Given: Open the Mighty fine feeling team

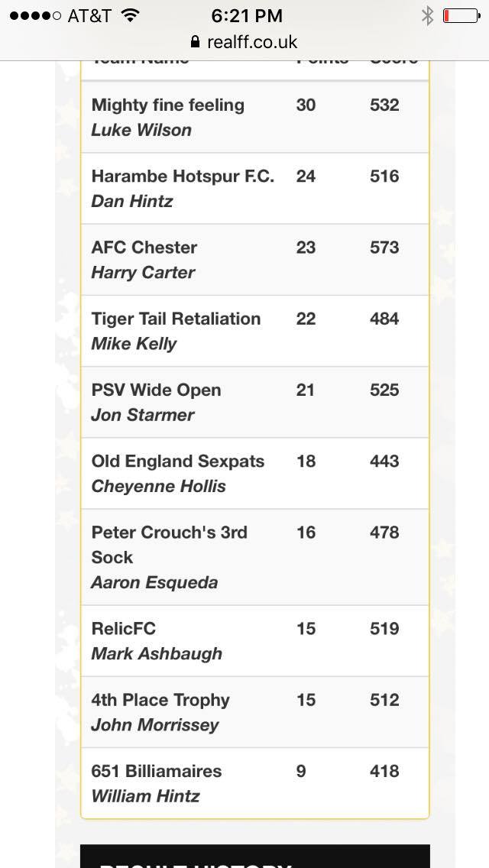Looking at the screenshot, I should 168,105.
